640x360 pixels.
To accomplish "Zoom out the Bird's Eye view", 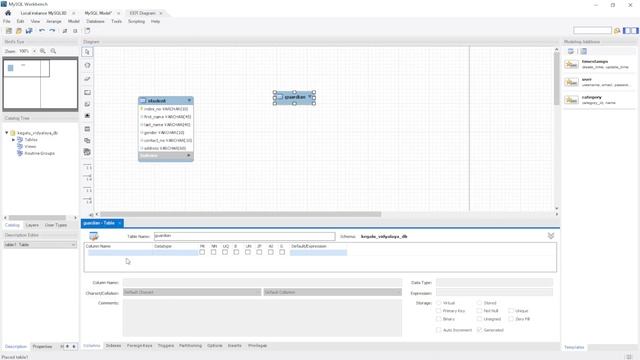I will (x=53, y=51).
